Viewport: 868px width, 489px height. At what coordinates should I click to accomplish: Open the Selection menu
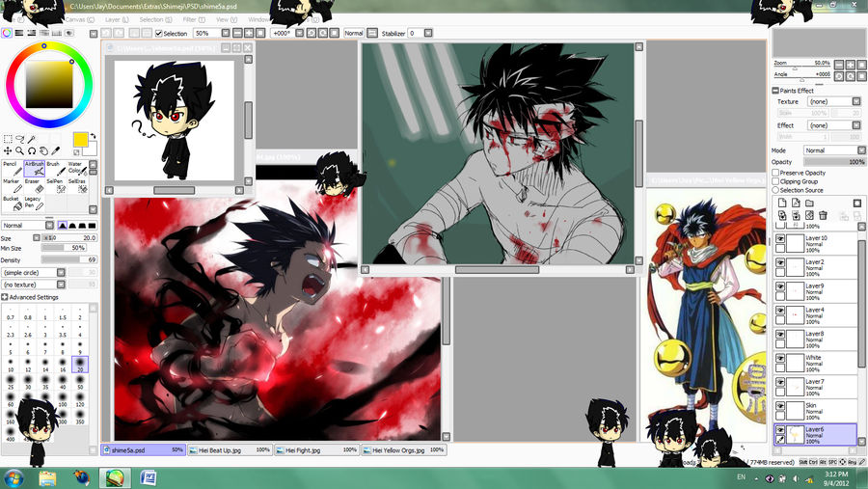click(x=155, y=20)
